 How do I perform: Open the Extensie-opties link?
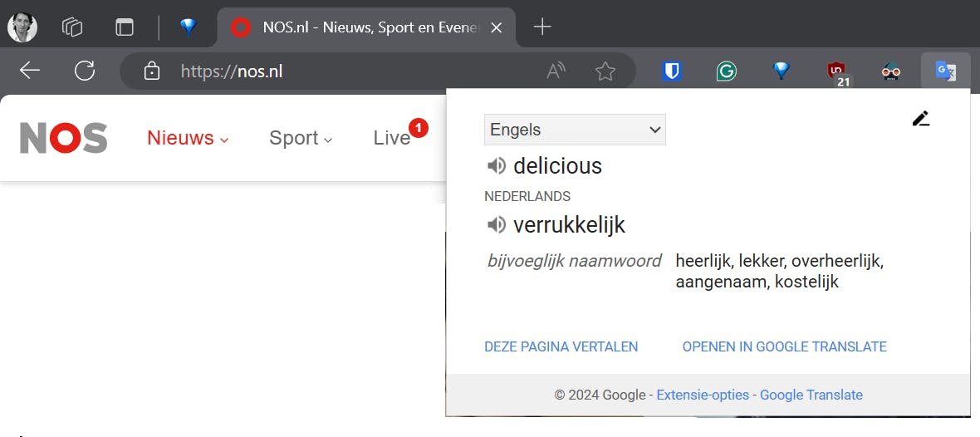pos(703,395)
